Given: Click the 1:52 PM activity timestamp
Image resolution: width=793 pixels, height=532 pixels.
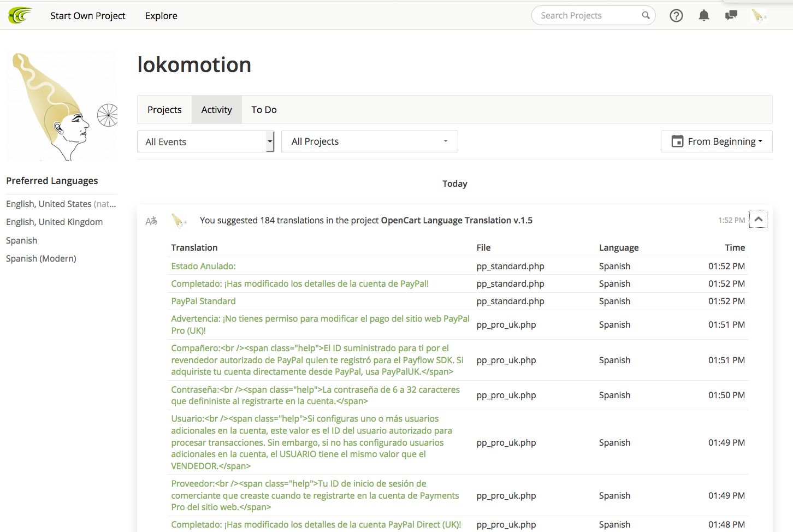Looking at the screenshot, I should point(731,220).
